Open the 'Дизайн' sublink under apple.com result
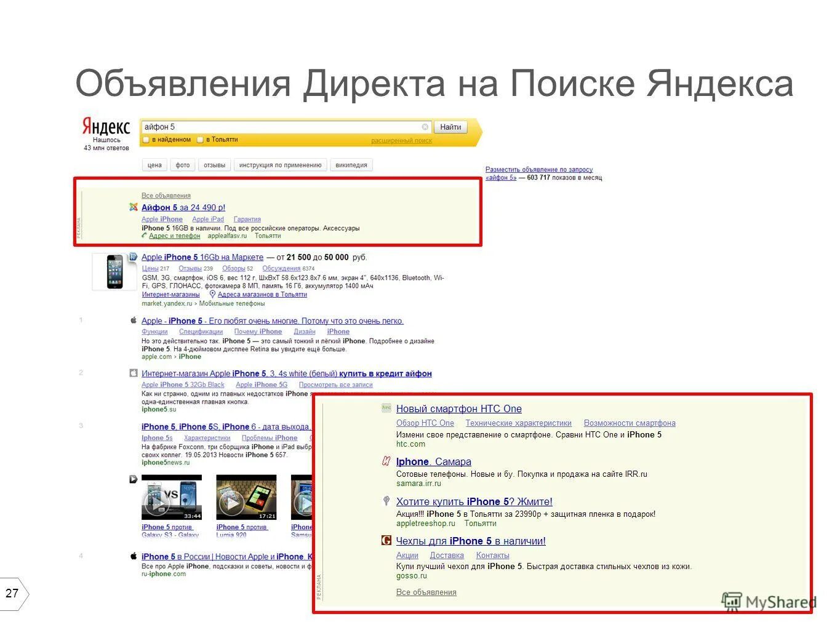The width and height of the screenshot is (840, 630). tap(305, 332)
